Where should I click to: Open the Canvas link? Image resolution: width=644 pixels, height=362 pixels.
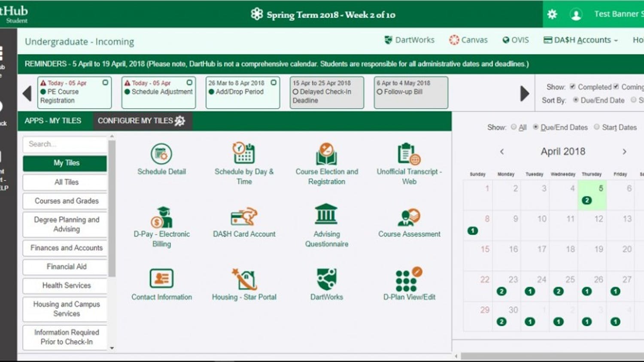468,40
